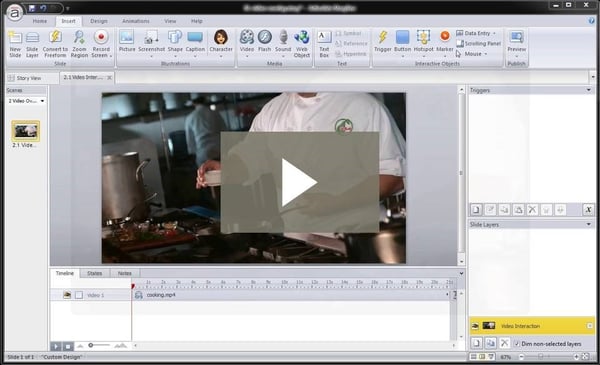Switch to the Design ribbon tab
Viewport: 600px width, 365px height.
99,21
